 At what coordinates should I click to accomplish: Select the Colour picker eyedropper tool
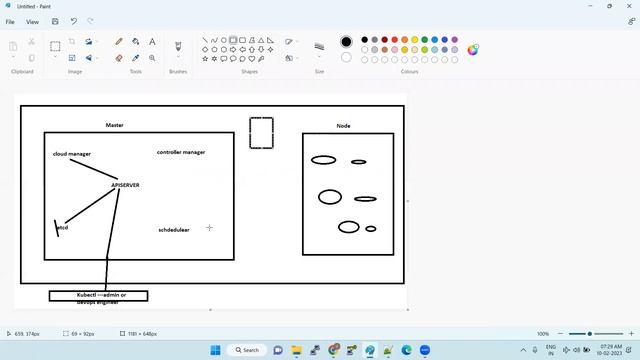(x=136, y=58)
